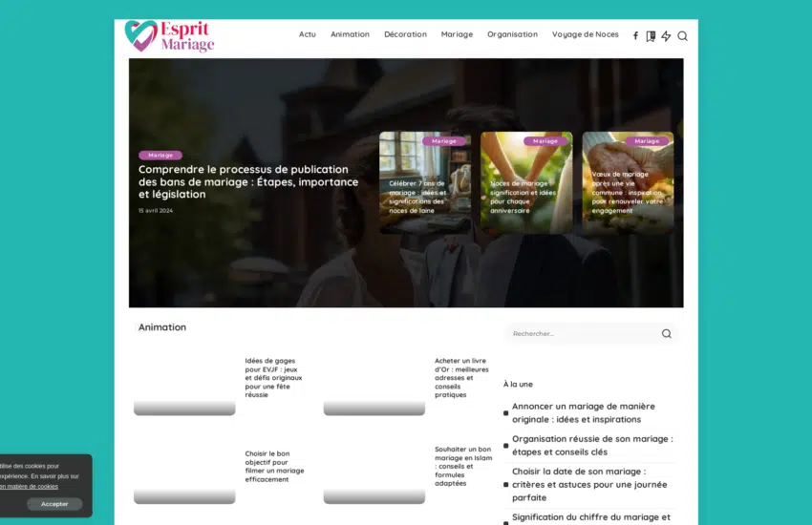
Task: Open the Décoration menu item
Action: (405, 34)
